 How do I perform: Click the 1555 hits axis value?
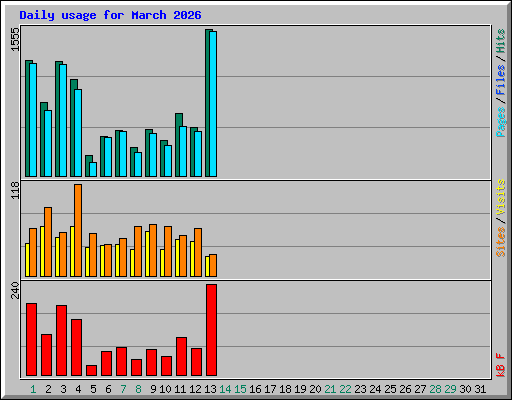click(15, 39)
